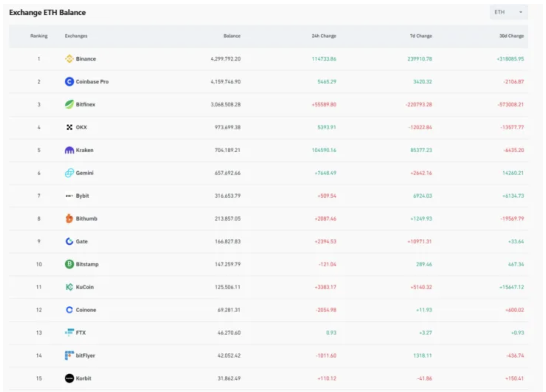Click KuCoin 30d change +15647.12
The height and width of the screenshot is (392, 546).
(x=511, y=287)
